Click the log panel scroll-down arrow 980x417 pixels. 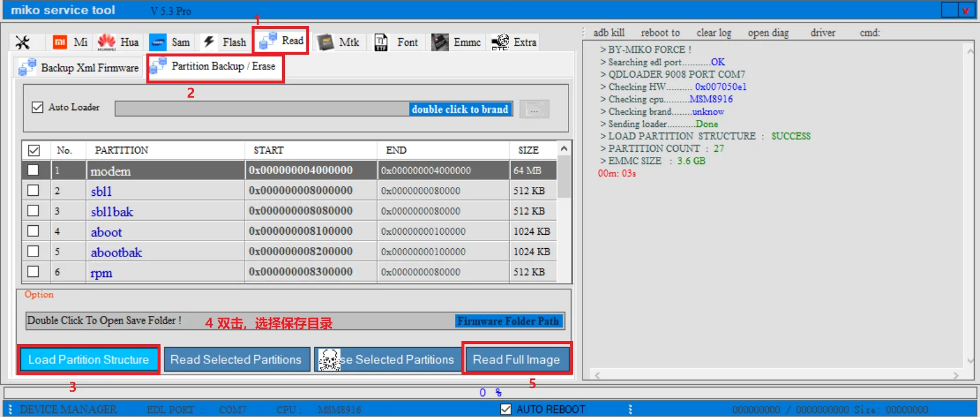(970, 361)
